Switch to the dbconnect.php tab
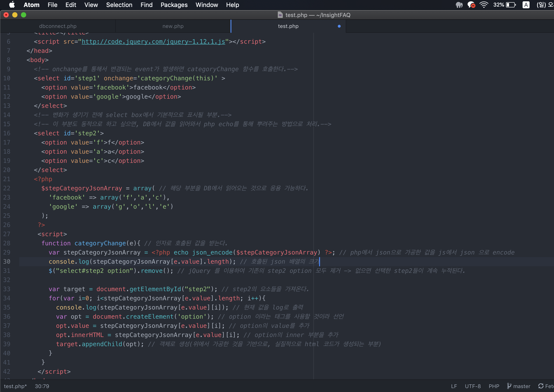This screenshot has width=554, height=392. click(58, 26)
